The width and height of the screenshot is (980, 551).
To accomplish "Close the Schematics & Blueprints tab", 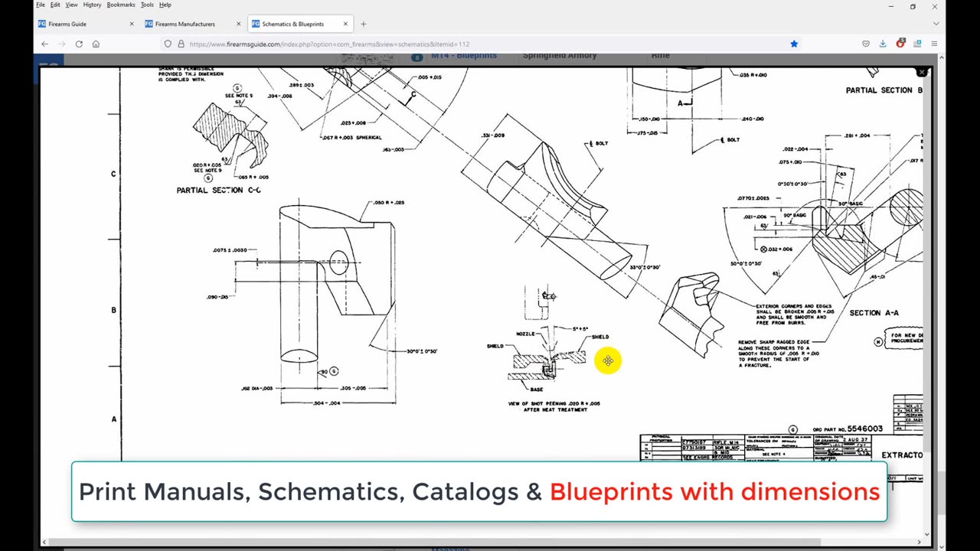I will [x=345, y=24].
